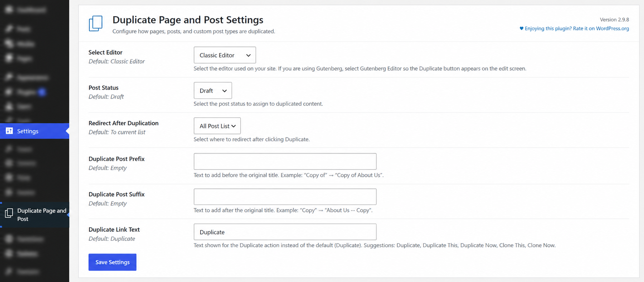
Task: Click the Duplicate Page and Post sidebar icon
Action: click(x=9, y=213)
